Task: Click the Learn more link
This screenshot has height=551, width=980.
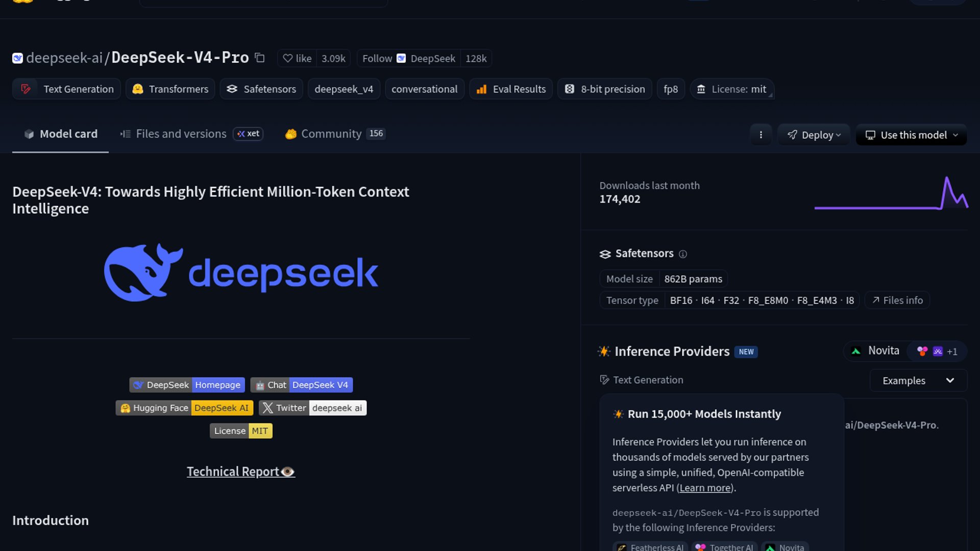Action: pyautogui.click(x=705, y=488)
